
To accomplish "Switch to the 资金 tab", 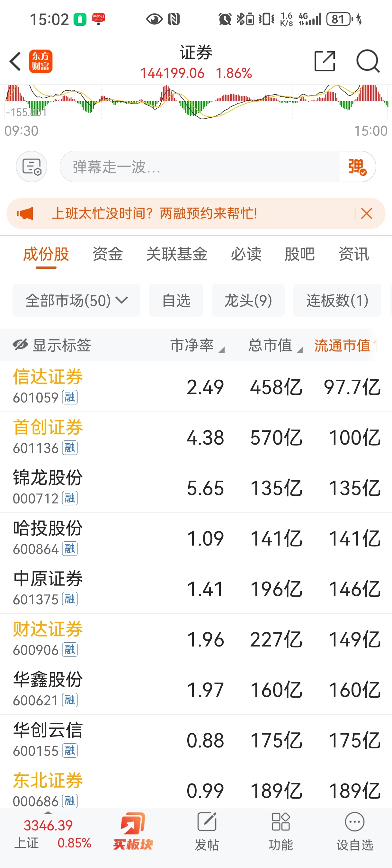I will coord(108,254).
